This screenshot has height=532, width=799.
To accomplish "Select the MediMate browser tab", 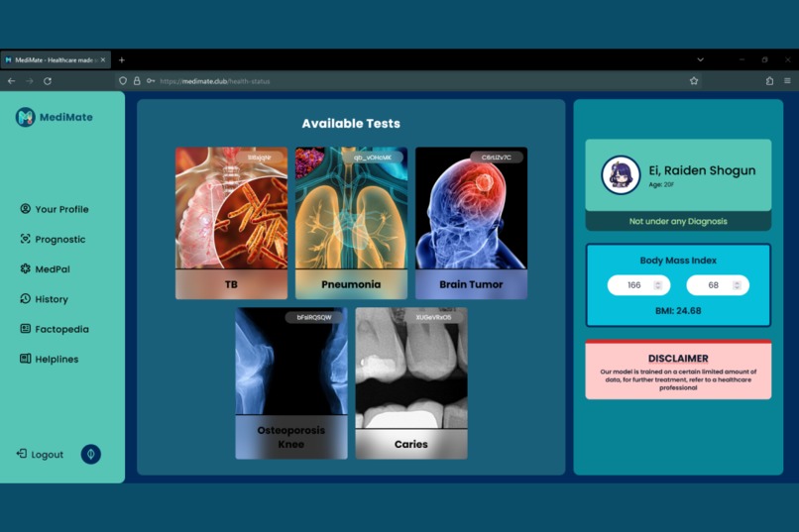I will (56, 60).
